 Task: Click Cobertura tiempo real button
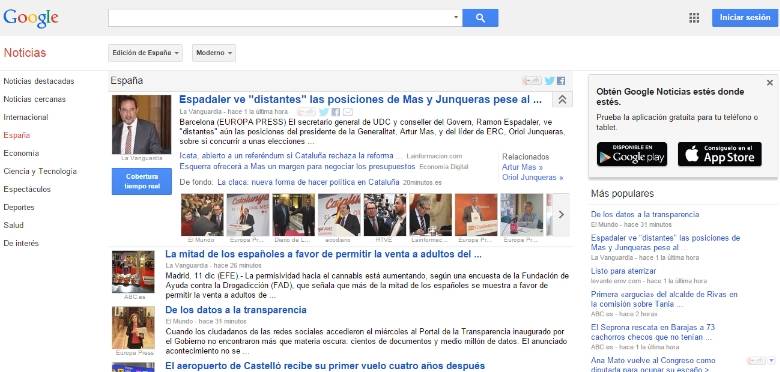pos(142,182)
